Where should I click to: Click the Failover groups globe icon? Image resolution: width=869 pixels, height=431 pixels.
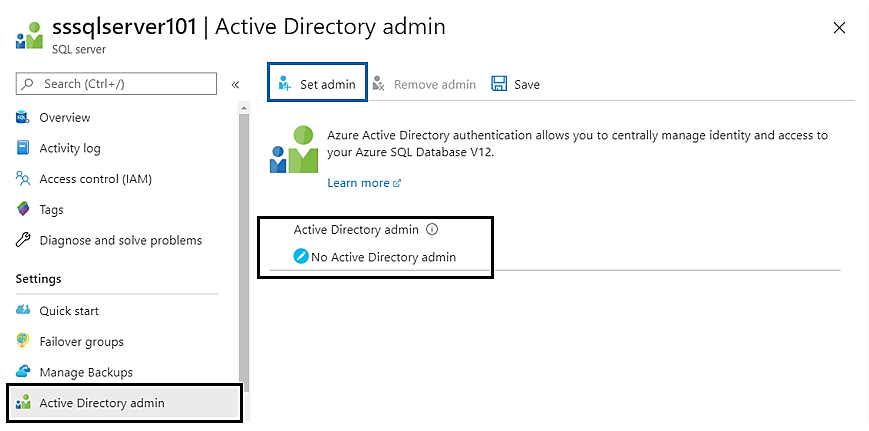click(x=24, y=341)
